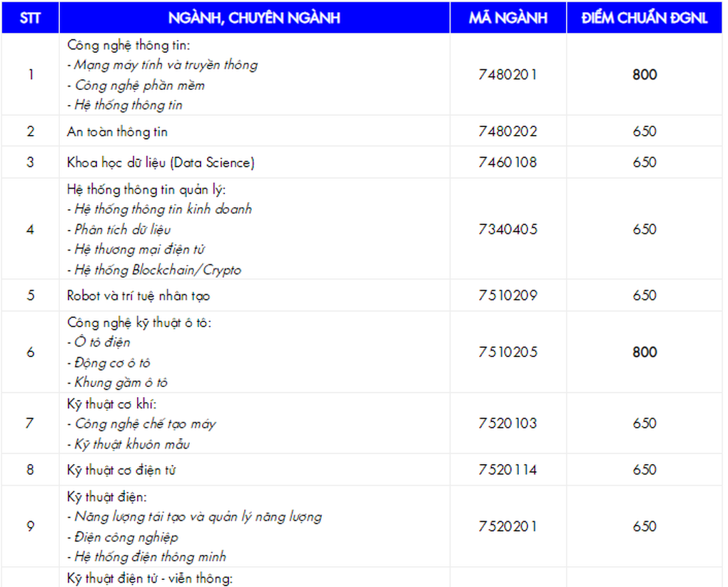
Task: Click 'Công nghệ kỹ thuật ô tô:'
Action: click(139, 323)
